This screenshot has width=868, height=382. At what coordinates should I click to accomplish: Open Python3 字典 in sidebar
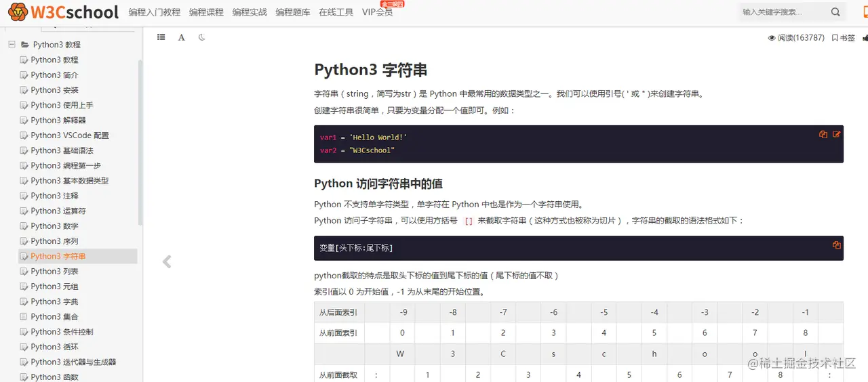[54, 301]
